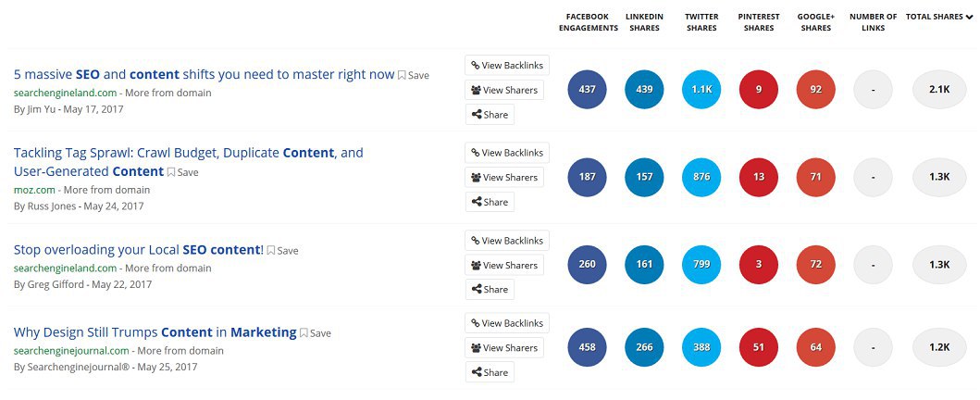This screenshot has height=400, width=980.
Task: Sort by Number of Links header
Action: (x=873, y=22)
